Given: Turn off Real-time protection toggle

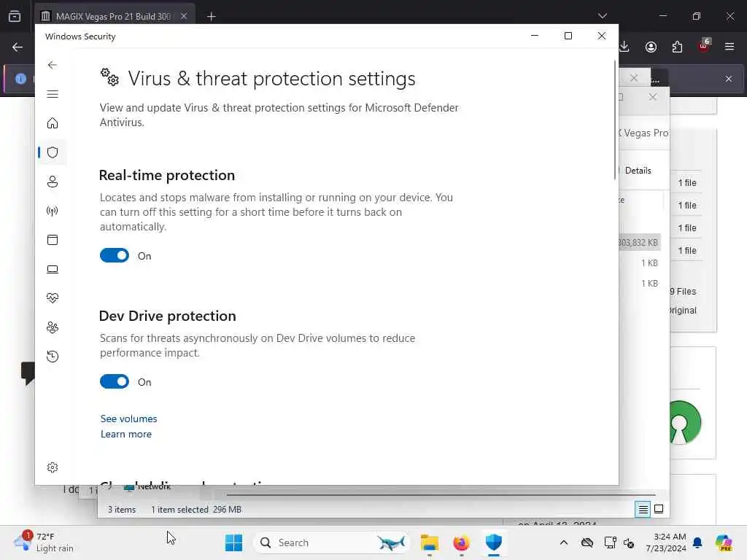Looking at the screenshot, I should tap(115, 255).
